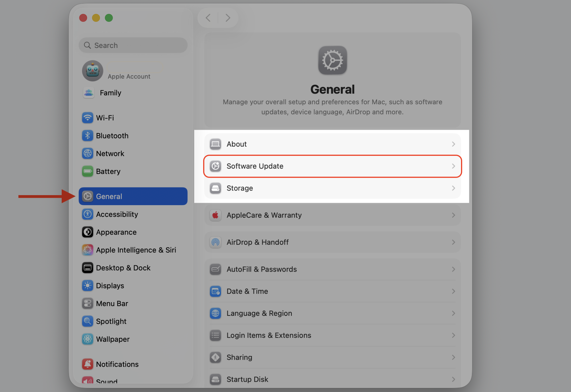Click the Apple Account robot avatar
This screenshot has width=571, height=392.
[x=93, y=71]
